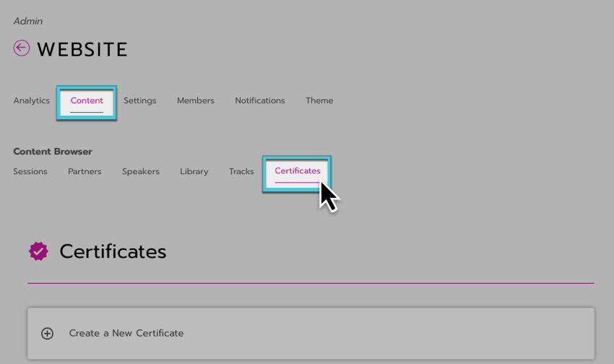Click the back arrow icon beside WEBSITE
Image resolution: width=614 pixels, height=364 pixels.
click(x=22, y=48)
